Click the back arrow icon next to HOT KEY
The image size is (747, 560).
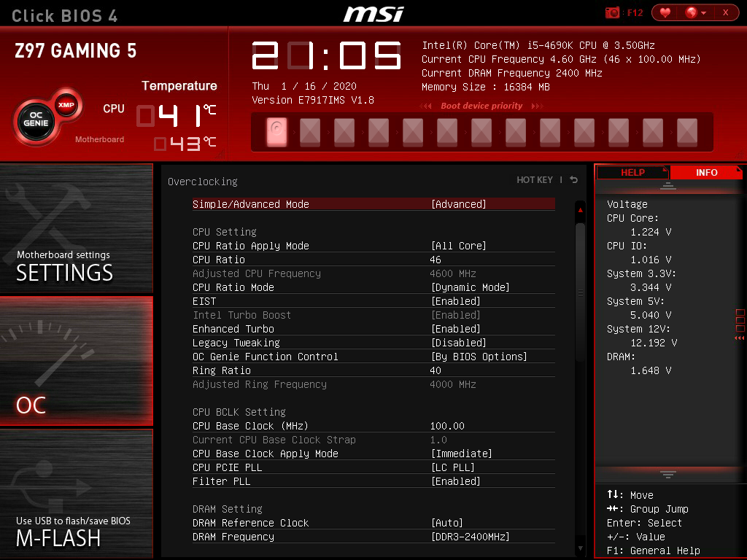(573, 179)
